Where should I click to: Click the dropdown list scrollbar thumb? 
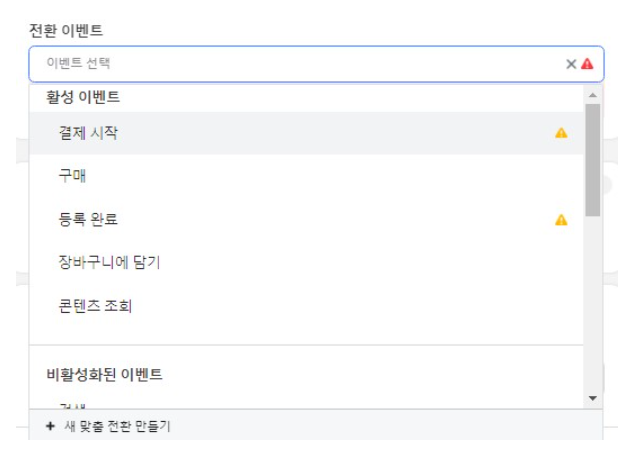[593, 160]
